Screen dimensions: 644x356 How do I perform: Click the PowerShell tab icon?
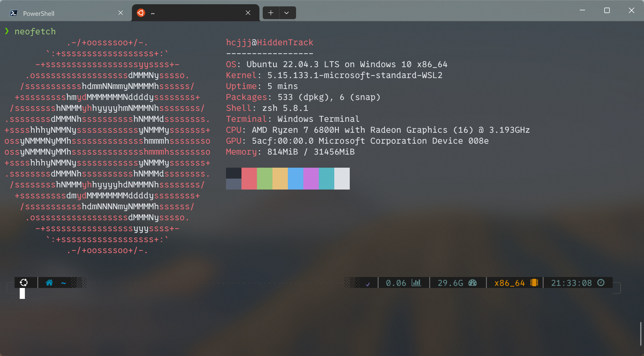14,13
